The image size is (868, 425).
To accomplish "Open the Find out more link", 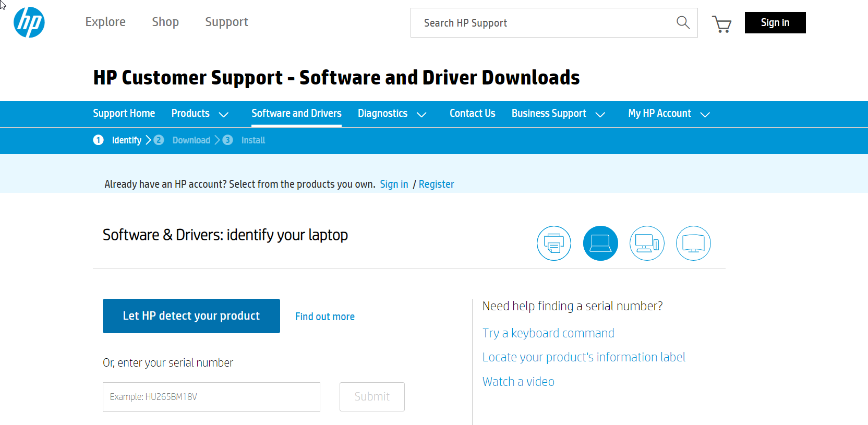I will click(x=325, y=317).
